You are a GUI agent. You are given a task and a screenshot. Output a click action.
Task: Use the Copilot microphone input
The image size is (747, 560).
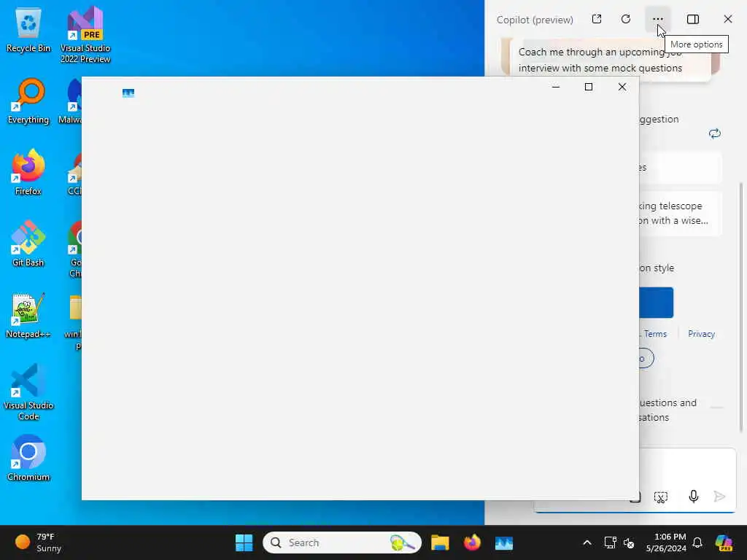click(694, 497)
